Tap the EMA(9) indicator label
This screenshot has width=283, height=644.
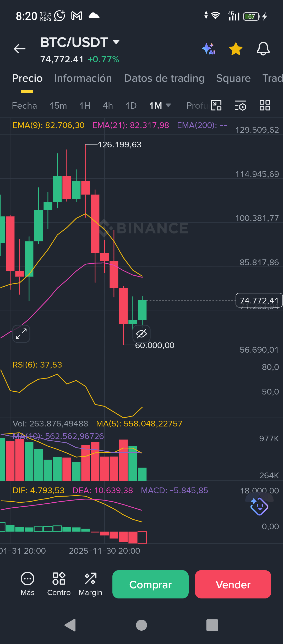(x=48, y=125)
